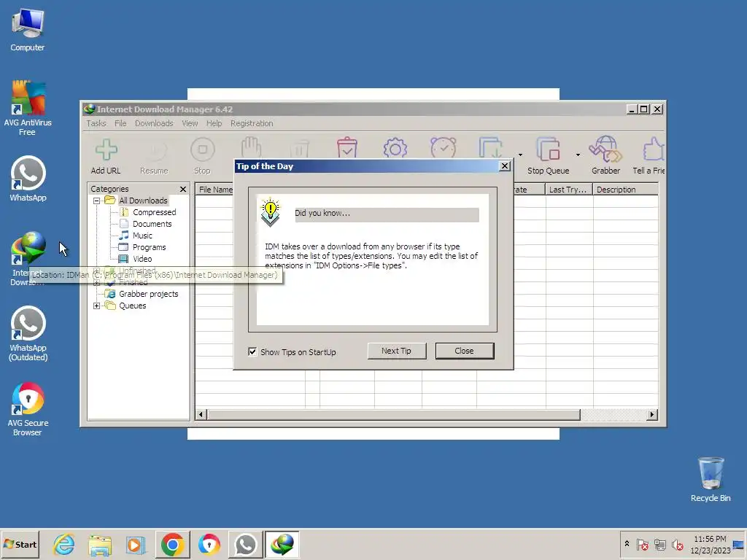747x560 pixels.
Task: Select the Documents category
Action: (152, 224)
